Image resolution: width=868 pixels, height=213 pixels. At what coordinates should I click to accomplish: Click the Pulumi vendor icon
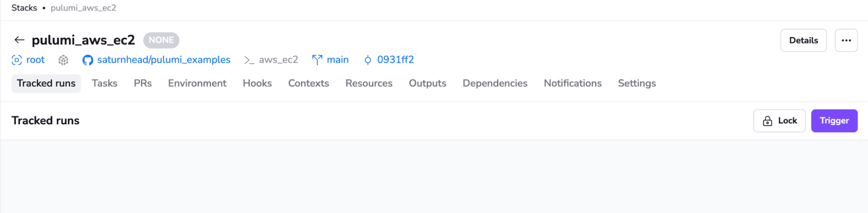[63, 60]
